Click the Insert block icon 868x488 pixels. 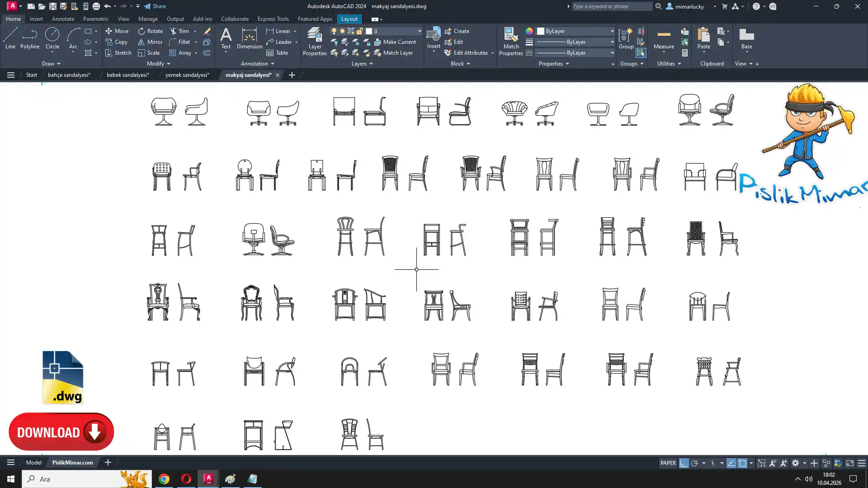tap(433, 34)
